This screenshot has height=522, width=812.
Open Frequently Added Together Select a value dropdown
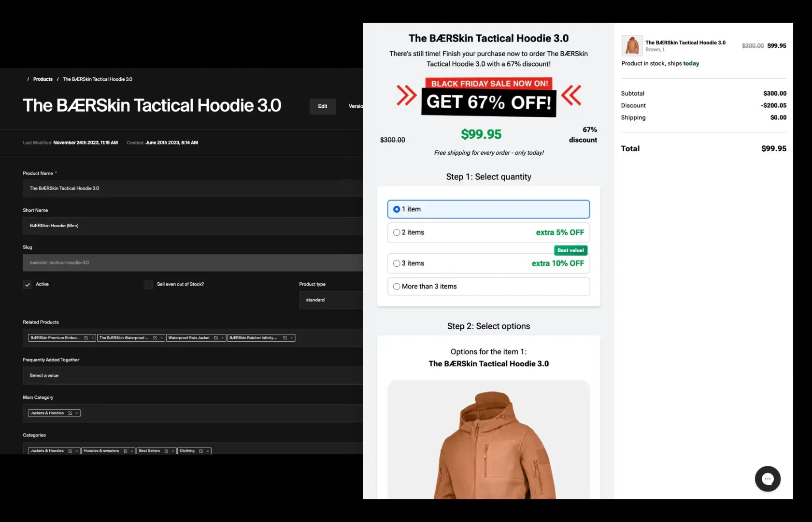point(193,376)
